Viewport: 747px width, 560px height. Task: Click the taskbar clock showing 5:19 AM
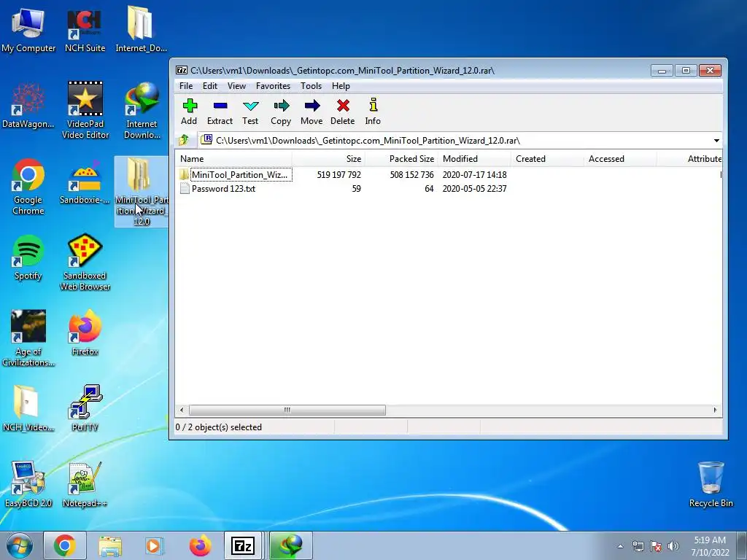pyautogui.click(x=710, y=546)
